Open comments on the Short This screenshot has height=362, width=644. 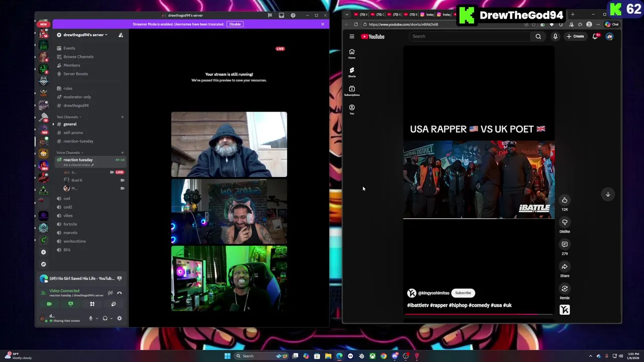click(x=565, y=244)
